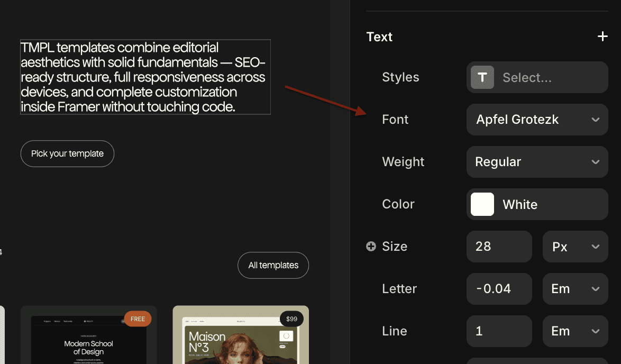Click the Letter spacing value -0.04
The image size is (621, 364).
(499, 289)
